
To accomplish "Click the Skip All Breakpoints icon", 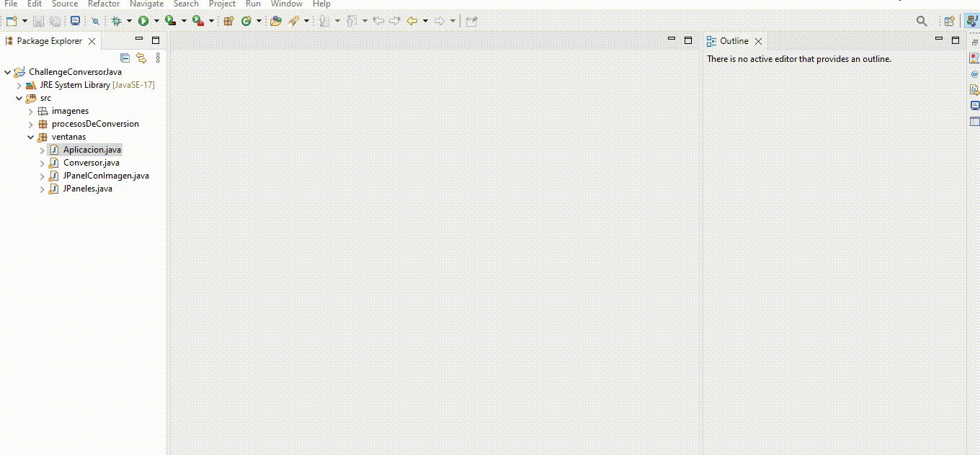I will [95, 21].
